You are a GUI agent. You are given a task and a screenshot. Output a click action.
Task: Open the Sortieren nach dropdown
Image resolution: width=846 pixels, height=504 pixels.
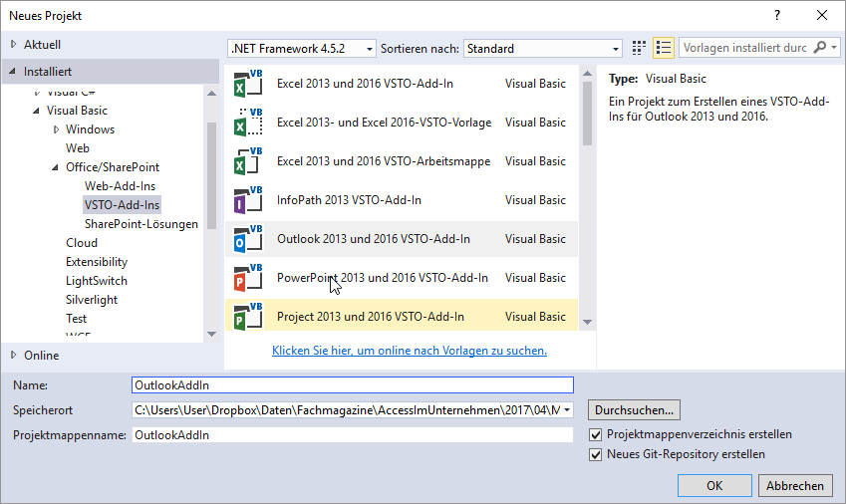(x=543, y=49)
